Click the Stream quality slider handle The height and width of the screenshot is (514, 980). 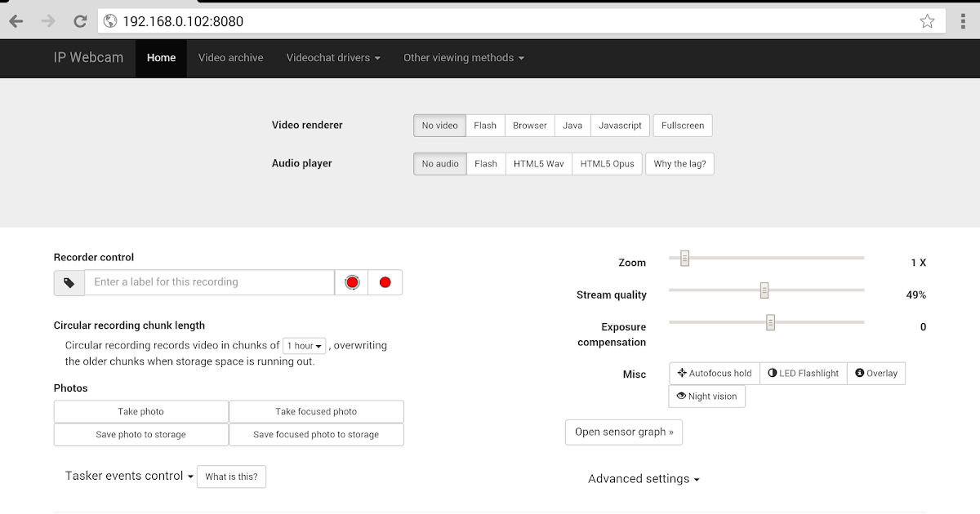764,290
